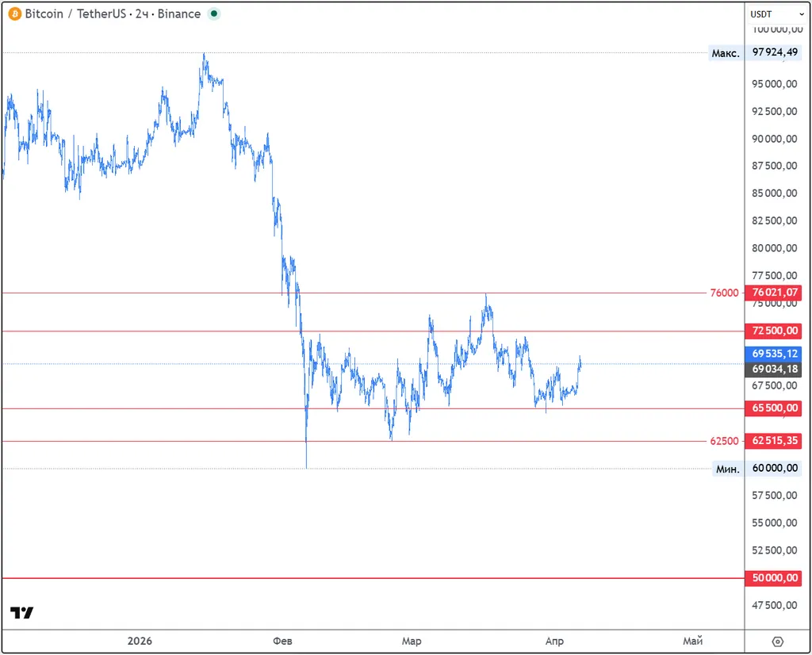
Task: Click the Апр label on the time axis
Action: point(554,641)
